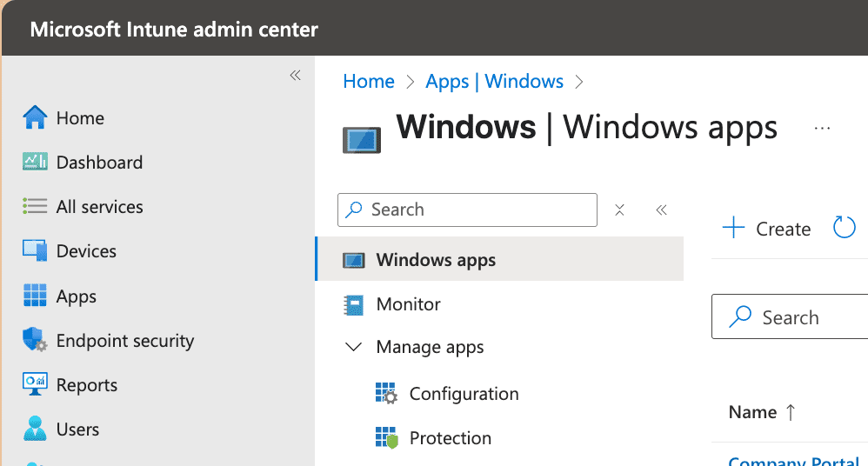Select the Monitor menu item
The image size is (868, 466).
click(408, 304)
